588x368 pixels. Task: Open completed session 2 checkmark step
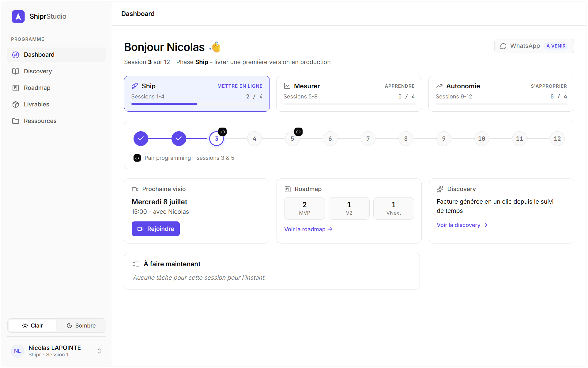[x=179, y=139]
